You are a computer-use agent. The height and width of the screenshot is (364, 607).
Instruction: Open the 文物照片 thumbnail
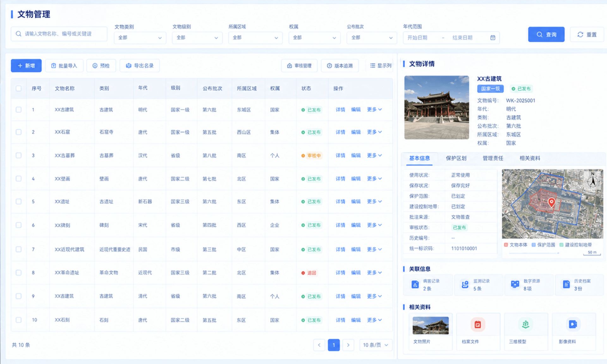(431, 325)
